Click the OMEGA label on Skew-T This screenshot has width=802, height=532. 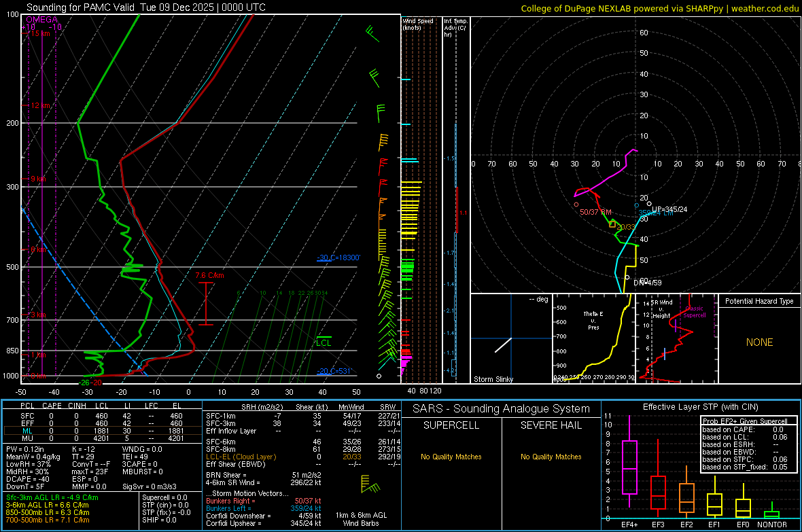(x=42, y=20)
